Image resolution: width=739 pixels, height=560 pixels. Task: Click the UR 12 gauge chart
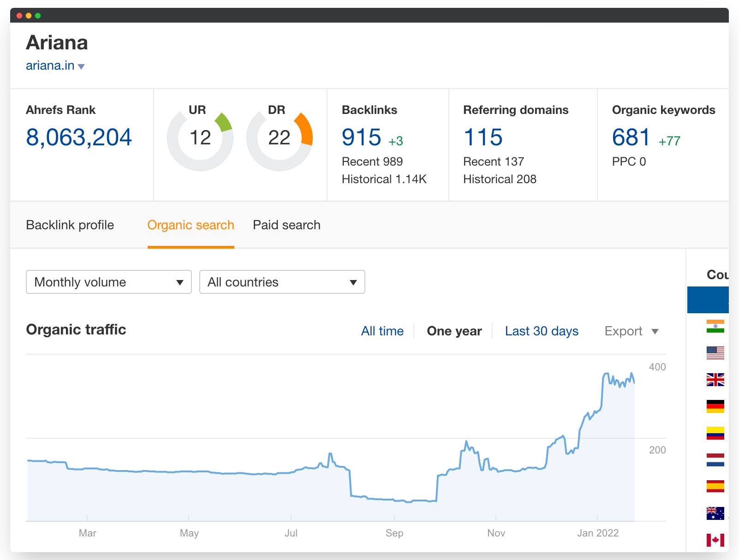point(200,137)
